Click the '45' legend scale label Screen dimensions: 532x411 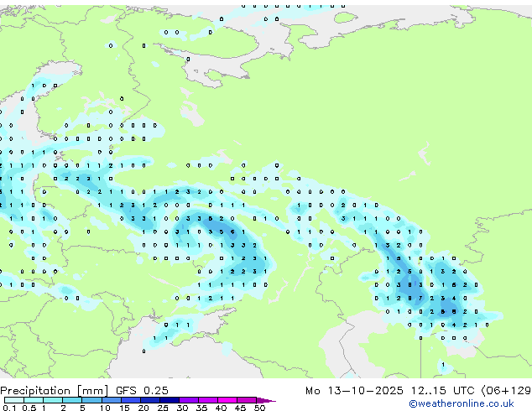point(240,408)
